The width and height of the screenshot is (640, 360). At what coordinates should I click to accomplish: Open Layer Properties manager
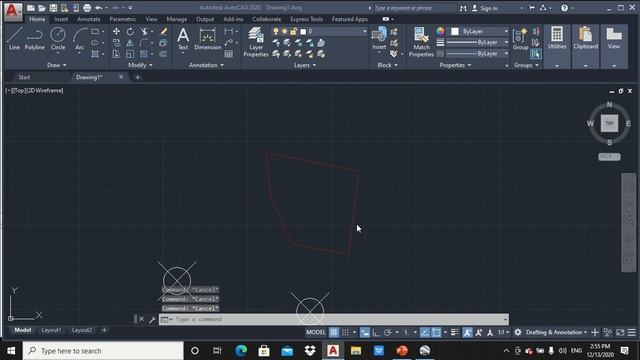256,42
